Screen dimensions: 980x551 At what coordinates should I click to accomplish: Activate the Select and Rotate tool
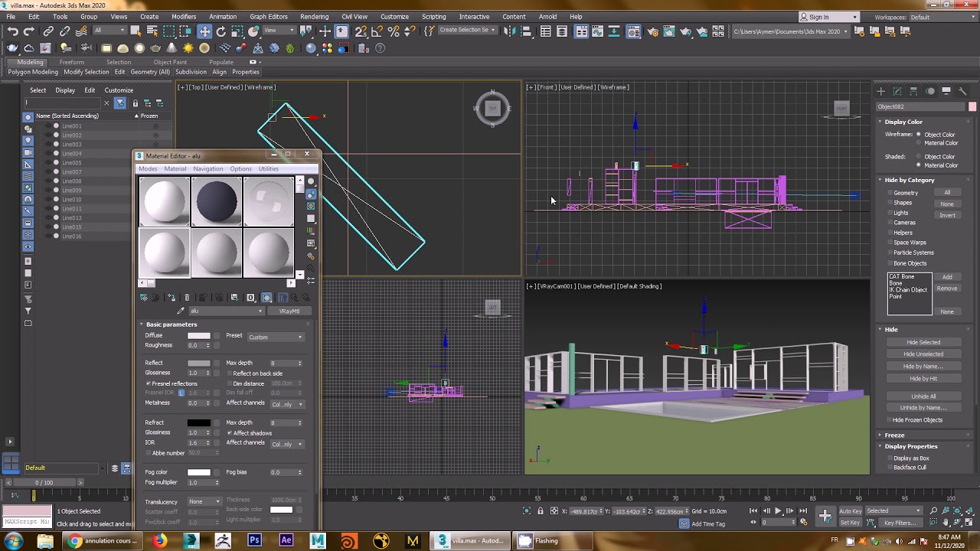221,31
